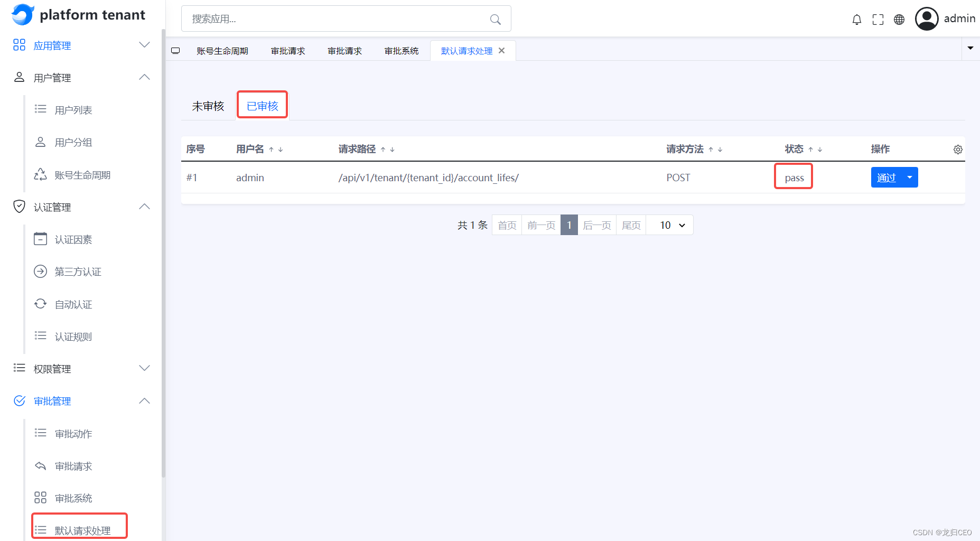980x541 pixels.
Task: Click the 自动认证 refresh icon in sidebar
Action: (40, 304)
